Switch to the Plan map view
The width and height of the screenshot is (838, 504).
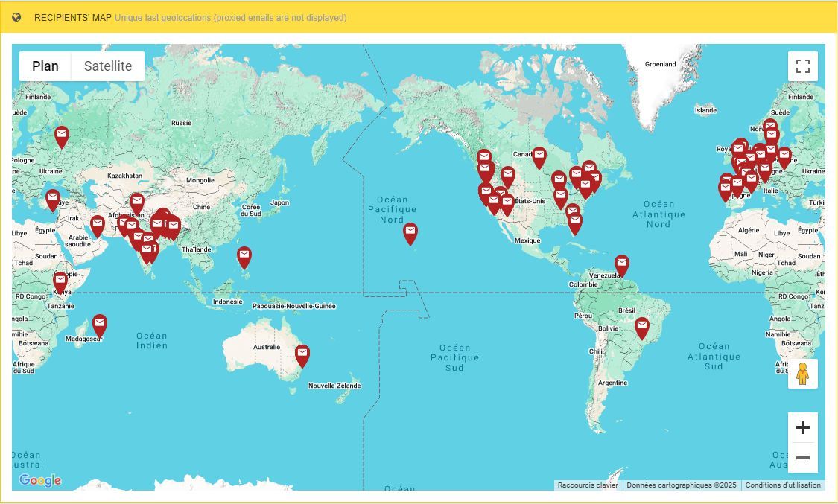(x=45, y=66)
